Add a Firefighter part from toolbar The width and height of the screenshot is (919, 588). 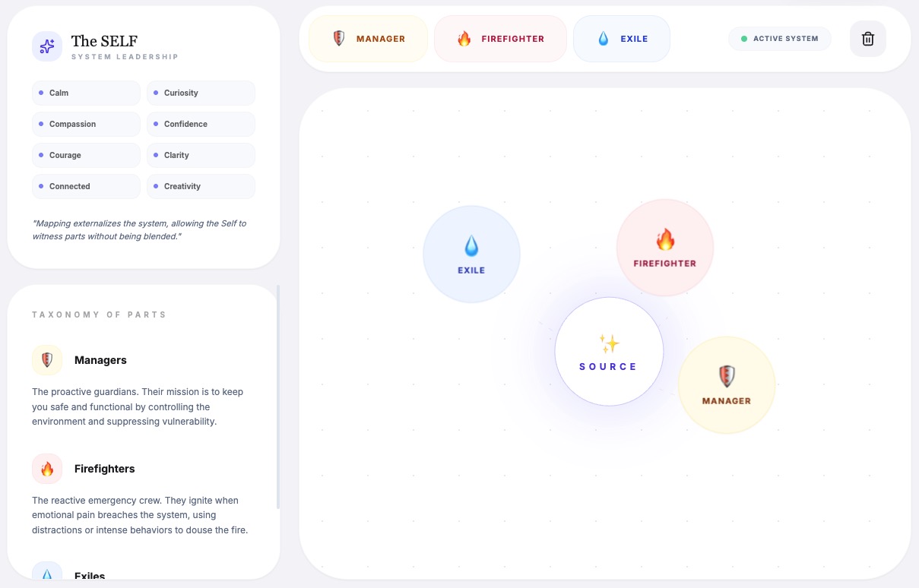(x=500, y=39)
